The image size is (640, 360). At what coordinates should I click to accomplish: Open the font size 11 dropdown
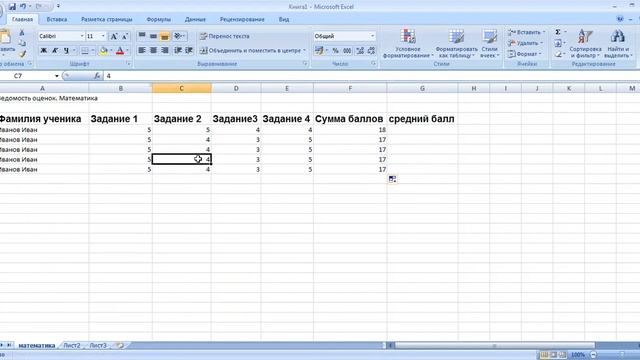(103, 36)
